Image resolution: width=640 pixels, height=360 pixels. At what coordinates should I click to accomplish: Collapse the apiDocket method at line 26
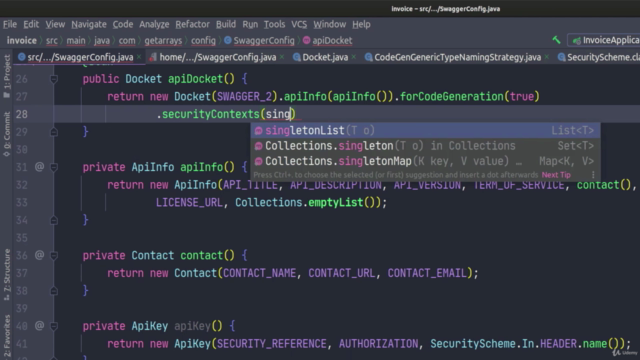point(54,79)
